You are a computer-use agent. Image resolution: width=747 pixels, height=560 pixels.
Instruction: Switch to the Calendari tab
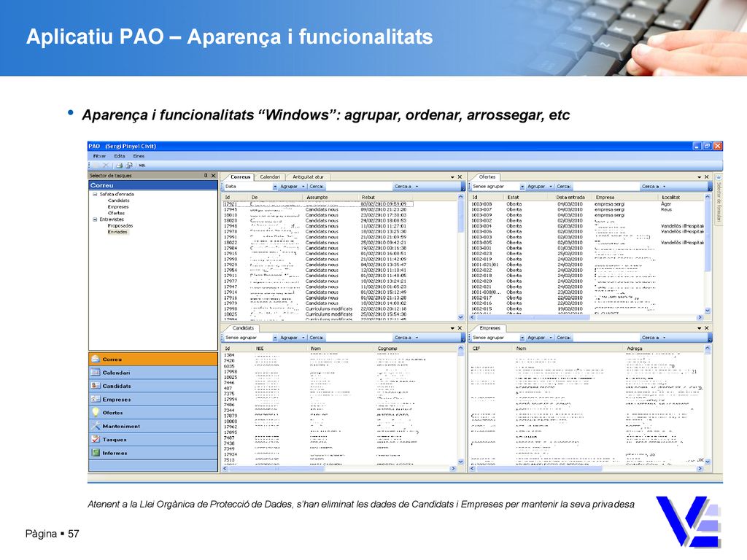point(270,176)
